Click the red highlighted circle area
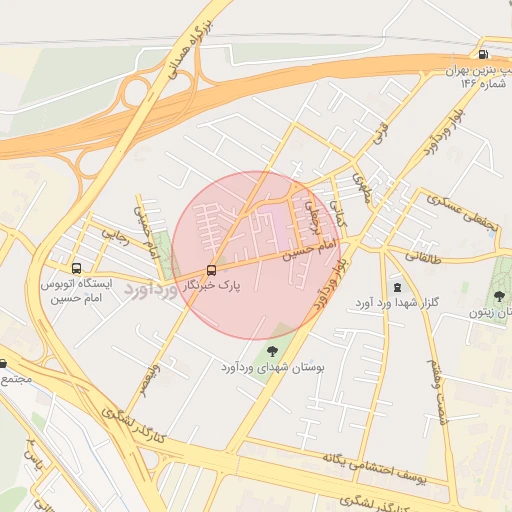512x512 pixels. (256, 255)
